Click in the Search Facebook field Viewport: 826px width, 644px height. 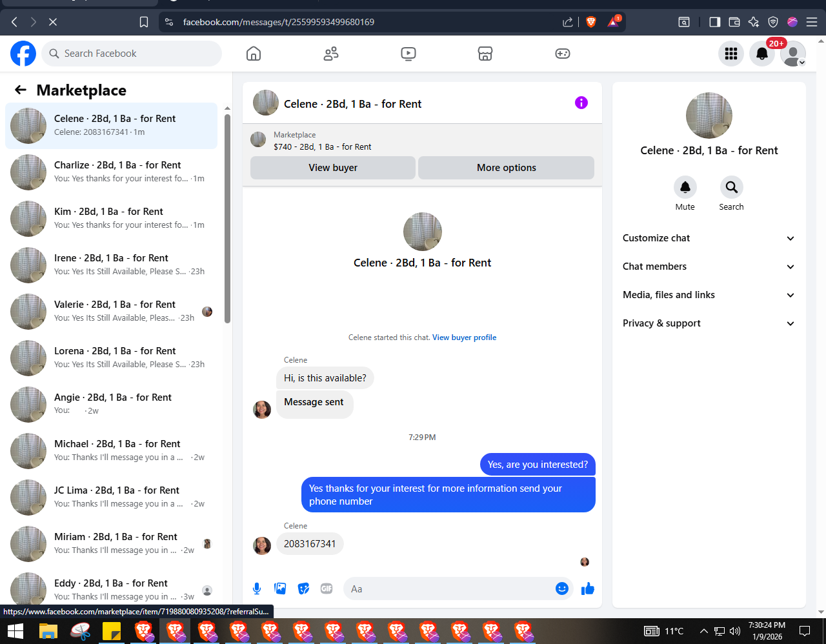(x=132, y=54)
